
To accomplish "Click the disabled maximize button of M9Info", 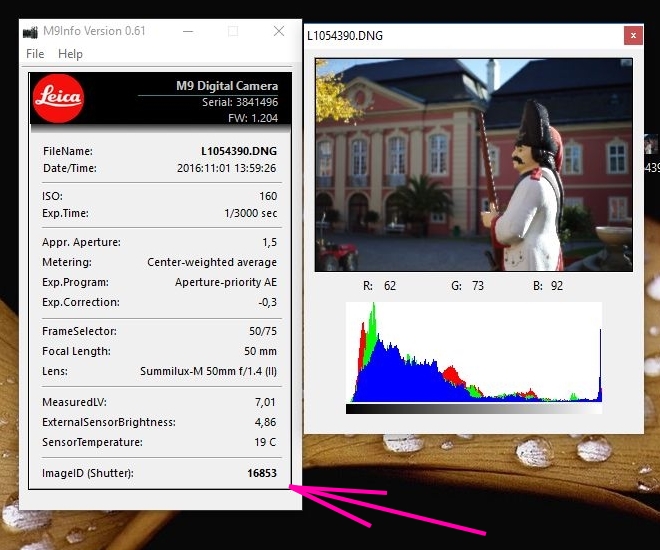I will [x=233, y=31].
